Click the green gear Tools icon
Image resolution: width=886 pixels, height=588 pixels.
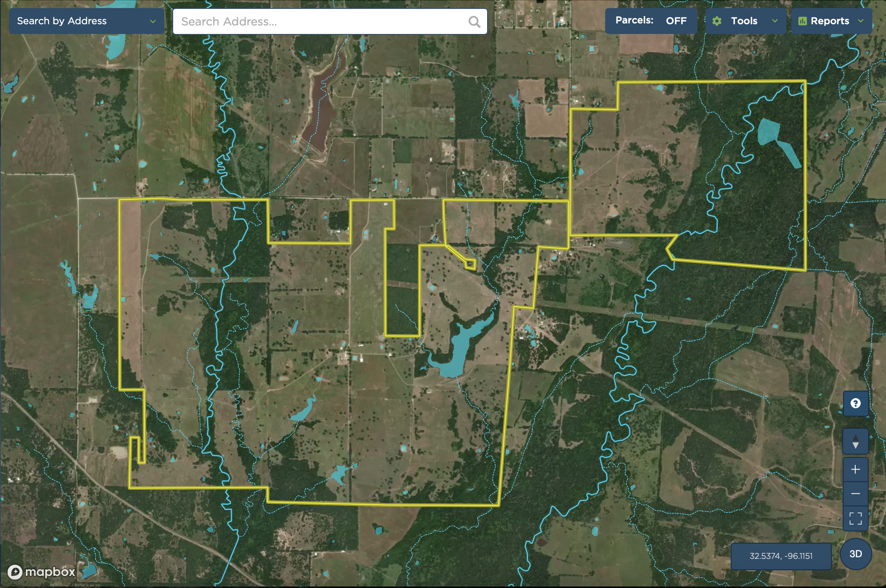pyautogui.click(x=717, y=21)
